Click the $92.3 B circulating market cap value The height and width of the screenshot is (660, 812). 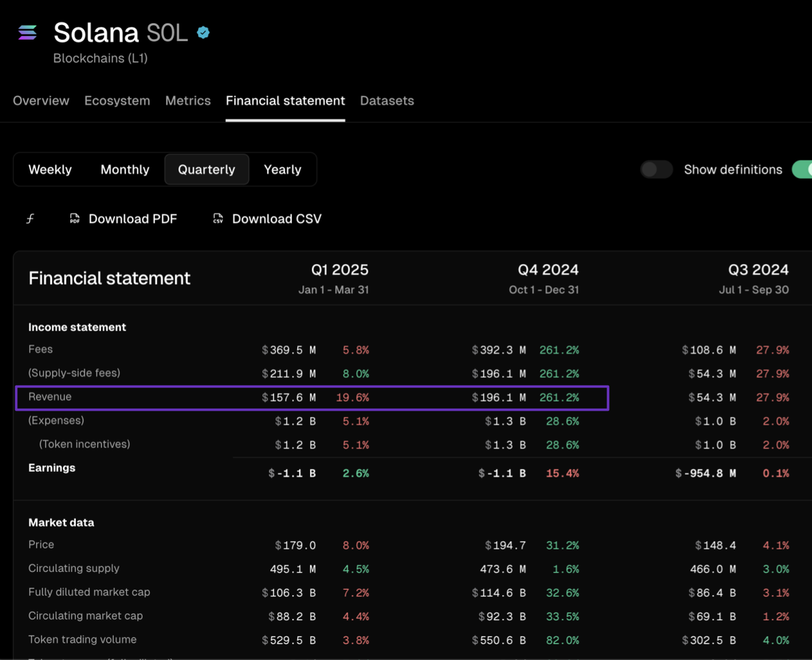502,617
